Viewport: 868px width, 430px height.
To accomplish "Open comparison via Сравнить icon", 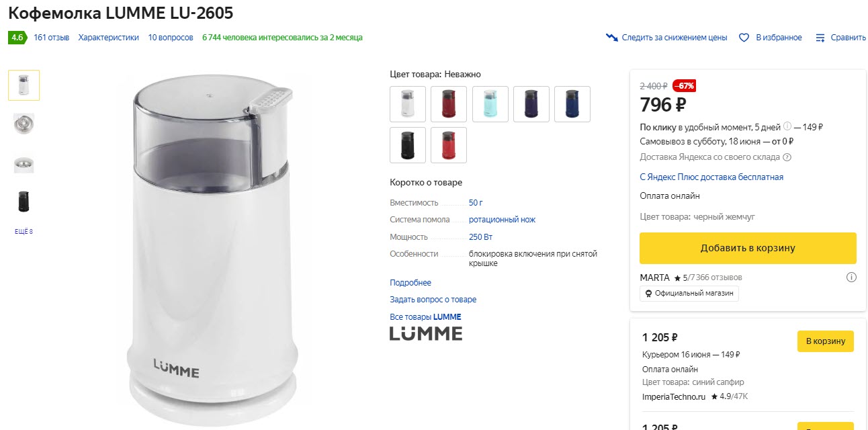I will (x=820, y=38).
